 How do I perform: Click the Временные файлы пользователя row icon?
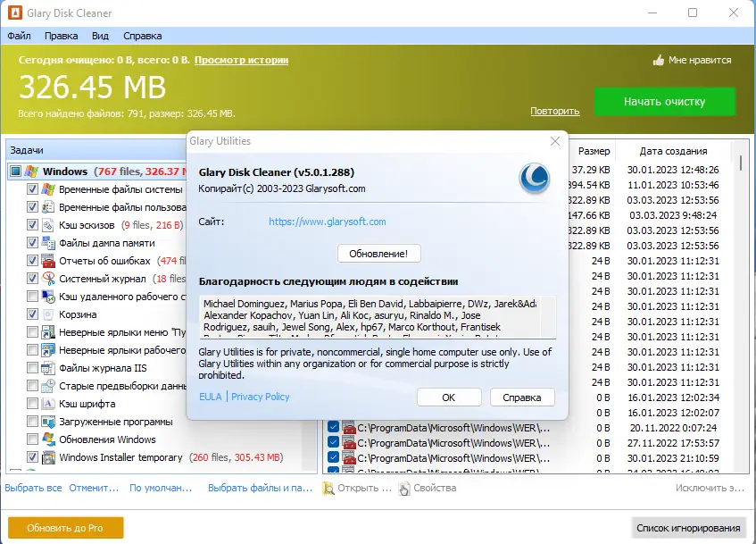point(48,207)
